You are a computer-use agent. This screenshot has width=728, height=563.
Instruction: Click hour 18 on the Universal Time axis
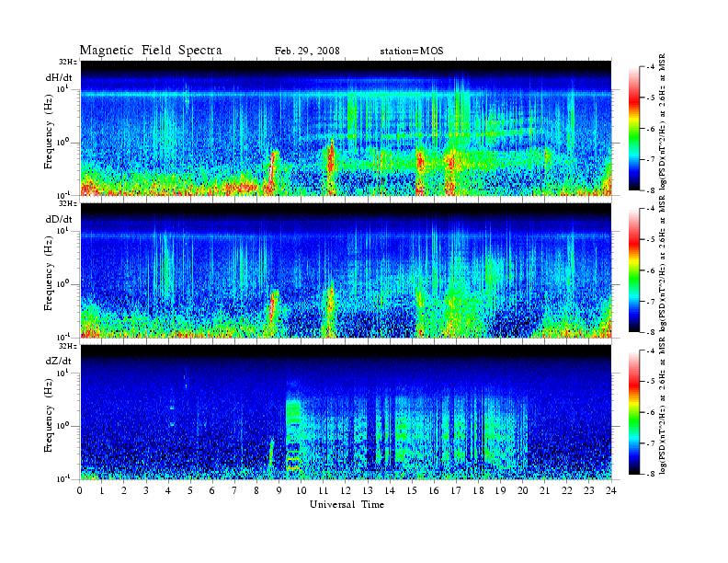pos(478,490)
